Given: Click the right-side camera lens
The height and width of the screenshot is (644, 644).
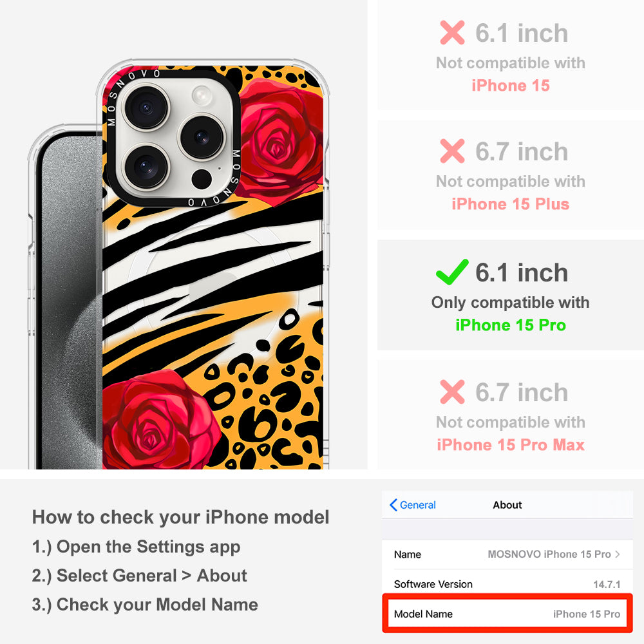Looking at the screenshot, I should [x=202, y=137].
